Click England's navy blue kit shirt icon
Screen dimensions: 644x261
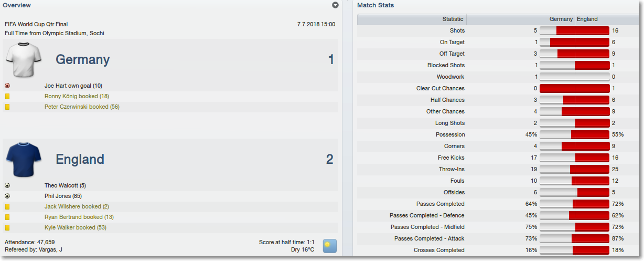tap(23, 160)
